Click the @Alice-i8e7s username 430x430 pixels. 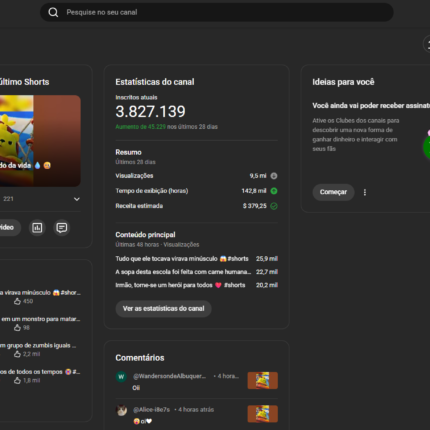click(x=151, y=409)
